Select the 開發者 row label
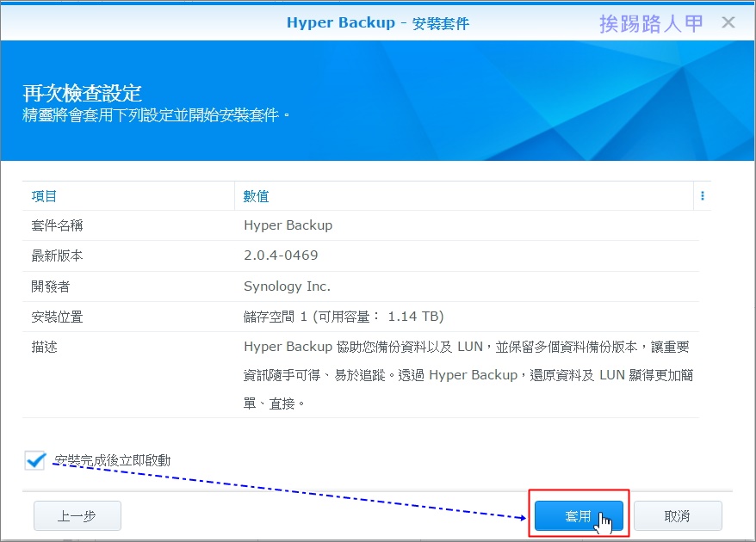 (x=51, y=286)
